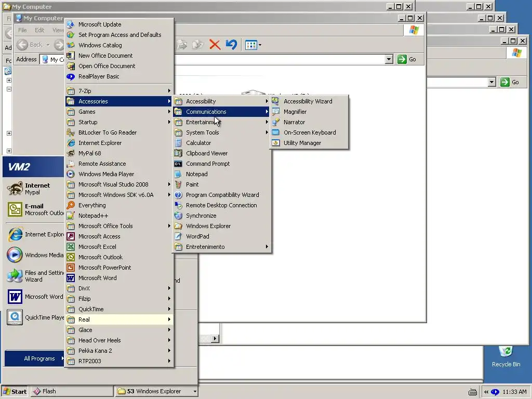The height and width of the screenshot is (399, 532).
Task: Expand Microsoft Office Tools submenu
Action: tap(119, 226)
